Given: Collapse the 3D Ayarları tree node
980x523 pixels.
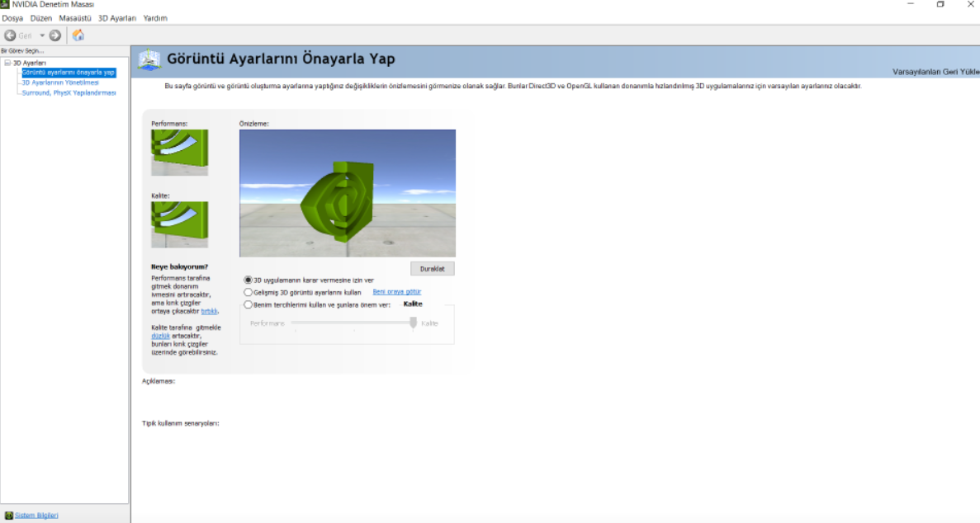Looking at the screenshot, I should 7,64.
